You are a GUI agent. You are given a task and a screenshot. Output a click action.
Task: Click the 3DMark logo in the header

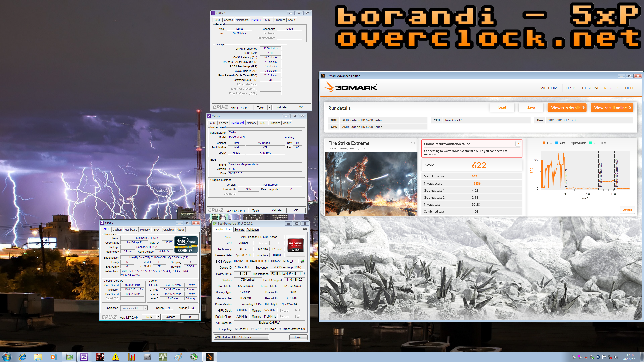coord(351,87)
